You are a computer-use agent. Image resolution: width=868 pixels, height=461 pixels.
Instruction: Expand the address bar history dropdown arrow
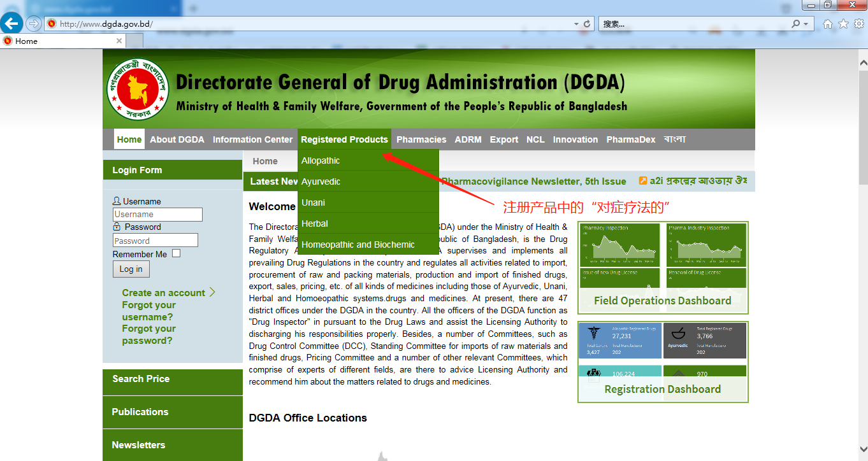[577, 24]
